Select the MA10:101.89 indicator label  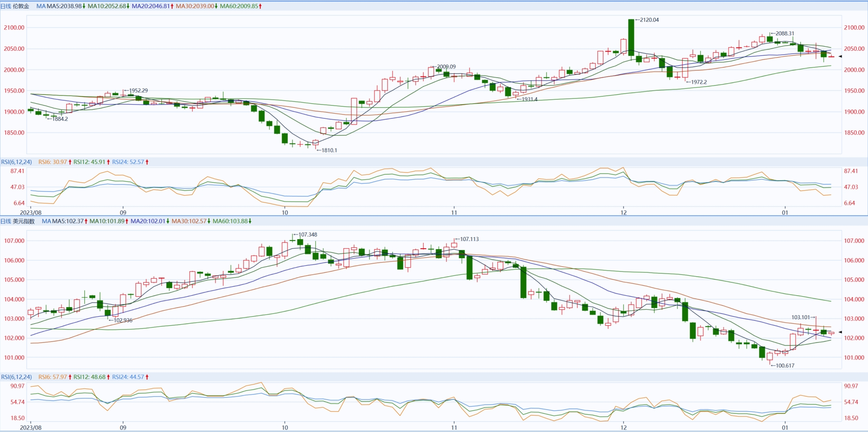109,221
